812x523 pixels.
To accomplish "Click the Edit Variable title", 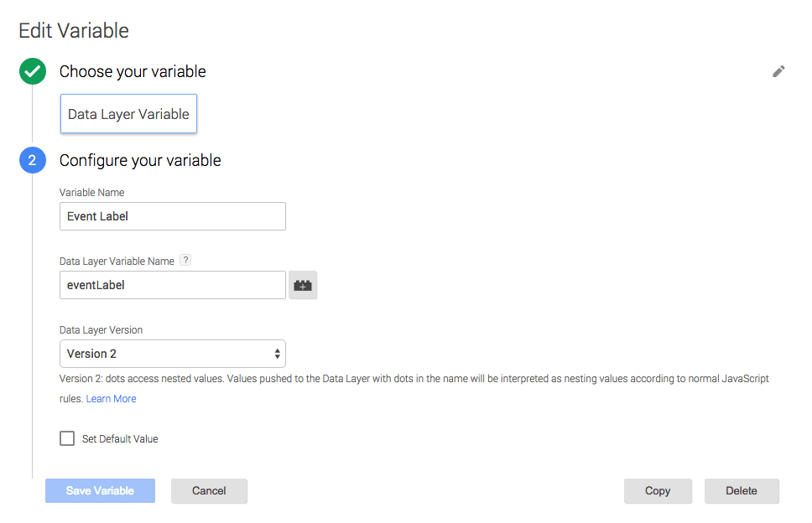I will (x=74, y=30).
